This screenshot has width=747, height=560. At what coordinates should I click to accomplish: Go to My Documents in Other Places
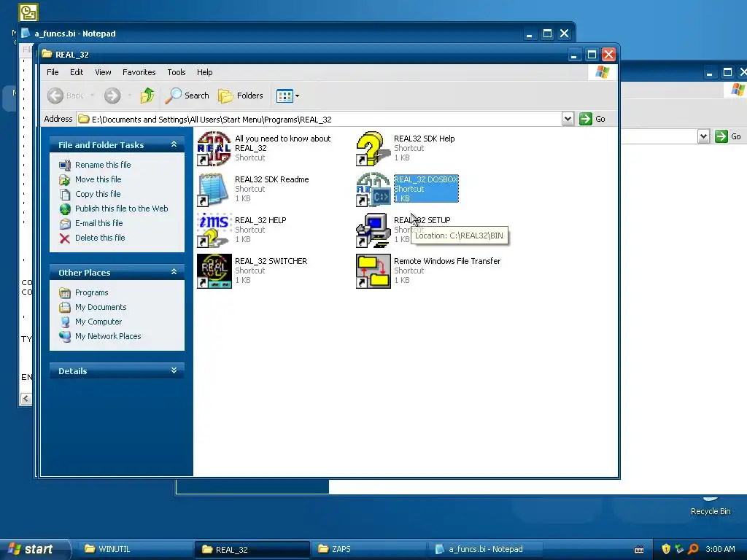click(101, 307)
